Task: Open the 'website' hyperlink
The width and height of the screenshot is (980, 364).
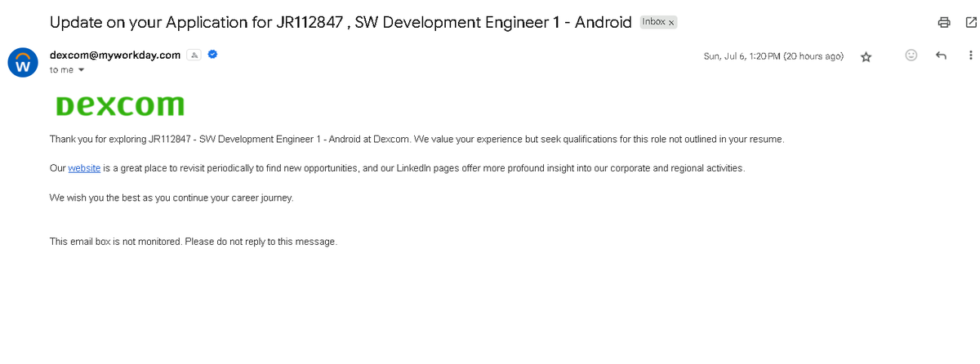Action: 84,168
